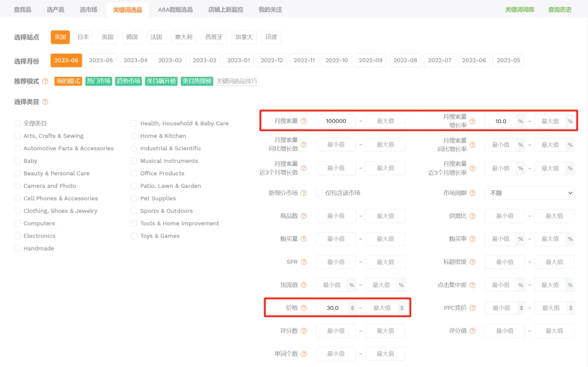The width and height of the screenshot is (588, 367).
Task: Click help icon next to 选择类目
Action: pyautogui.click(x=45, y=102)
